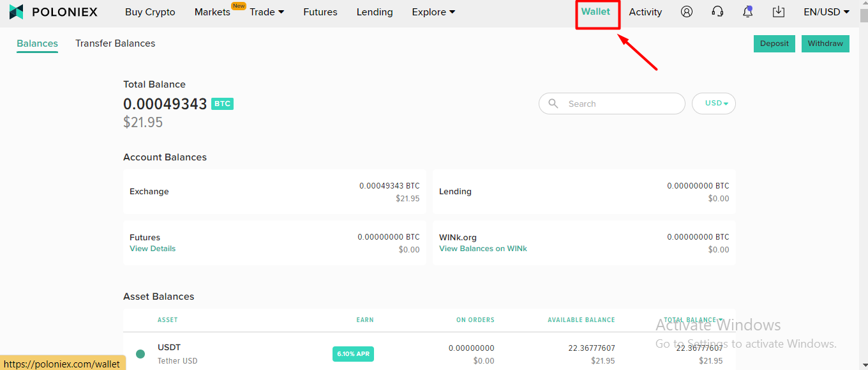
Task: Click the BTC badge beside total balance
Action: coord(222,104)
